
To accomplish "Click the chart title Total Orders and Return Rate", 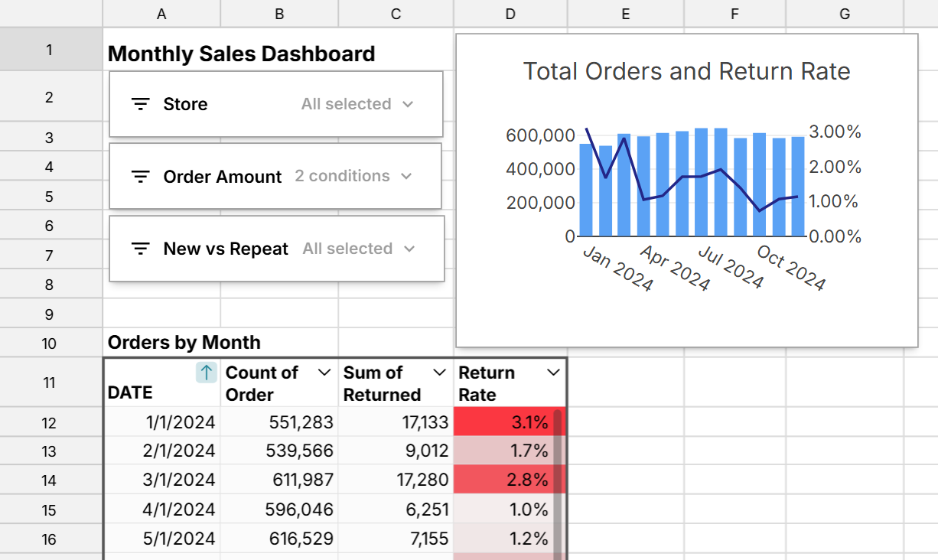I will [x=686, y=71].
